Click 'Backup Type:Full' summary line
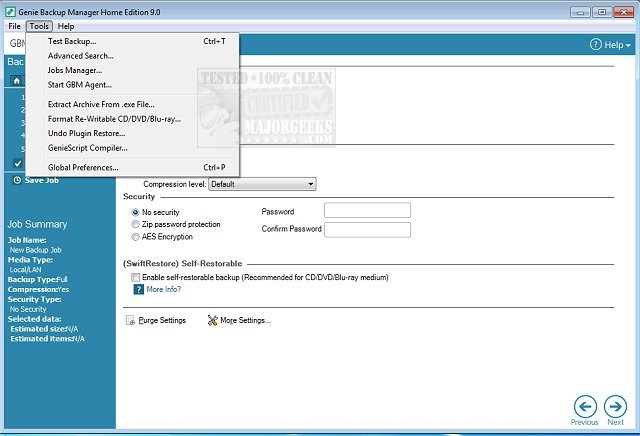Viewport: 640px width, 436px height. coord(38,279)
